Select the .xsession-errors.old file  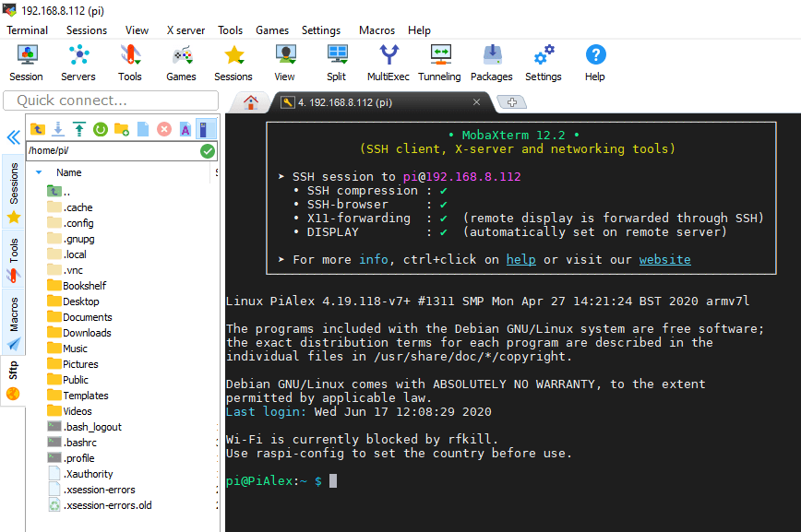pos(100,505)
